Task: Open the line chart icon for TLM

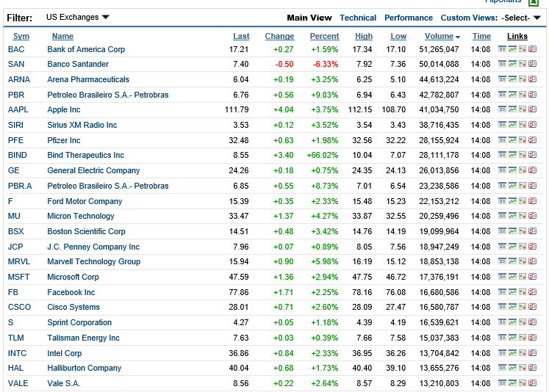Action: point(512,337)
